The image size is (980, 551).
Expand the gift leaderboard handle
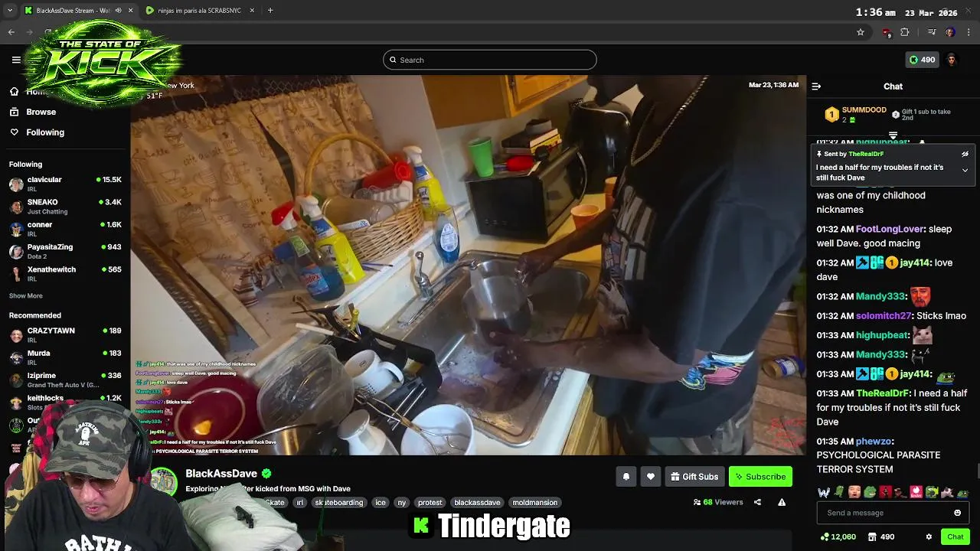893,135
